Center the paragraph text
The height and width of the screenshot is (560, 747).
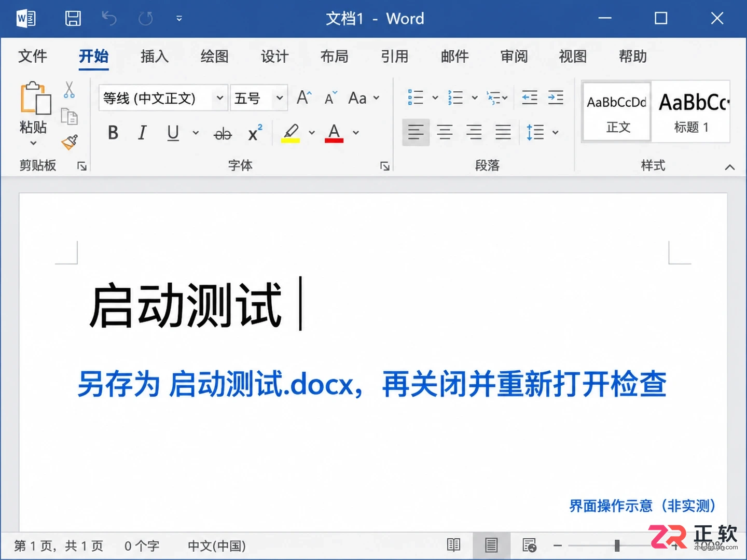click(x=445, y=132)
